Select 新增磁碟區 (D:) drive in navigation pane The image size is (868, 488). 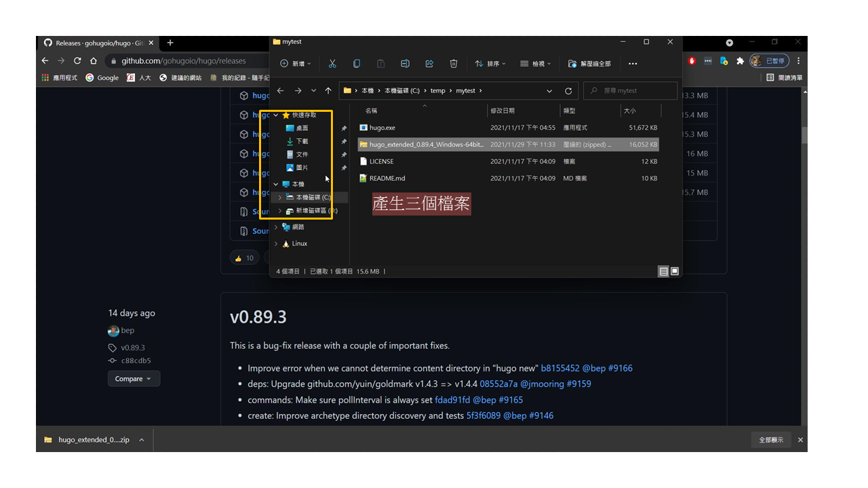point(311,211)
